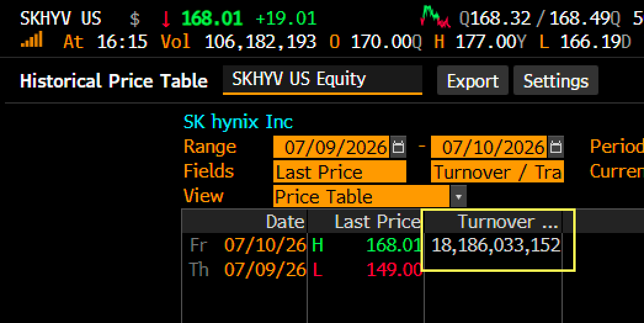Screen dimensions: 644x323
Task: Change the Turnover / Tra field selector
Action: pyautogui.click(x=497, y=171)
